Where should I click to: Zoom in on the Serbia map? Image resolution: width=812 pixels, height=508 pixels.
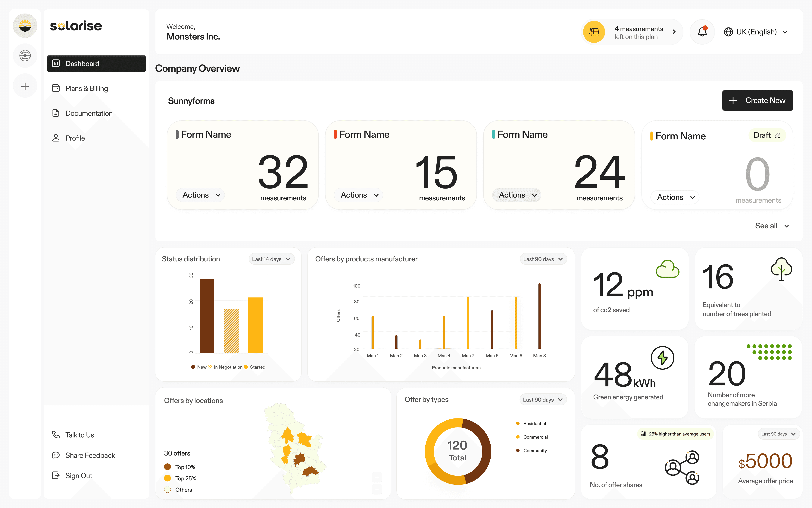[377, 477]
